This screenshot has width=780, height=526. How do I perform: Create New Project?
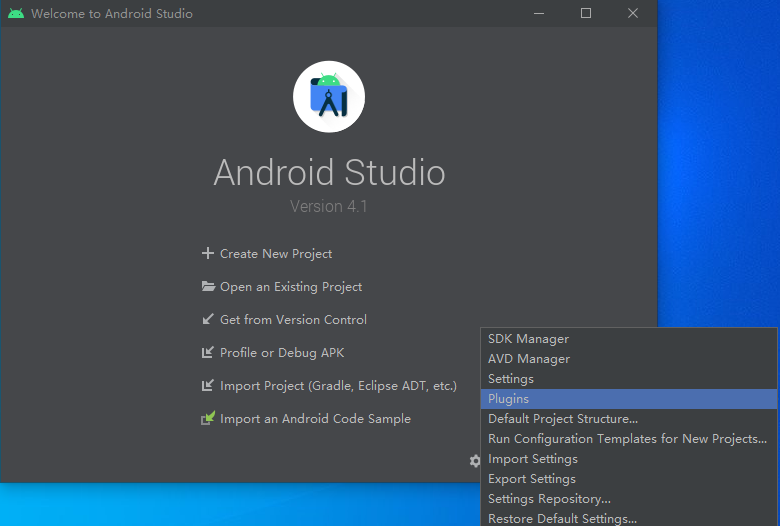(276, 254)
